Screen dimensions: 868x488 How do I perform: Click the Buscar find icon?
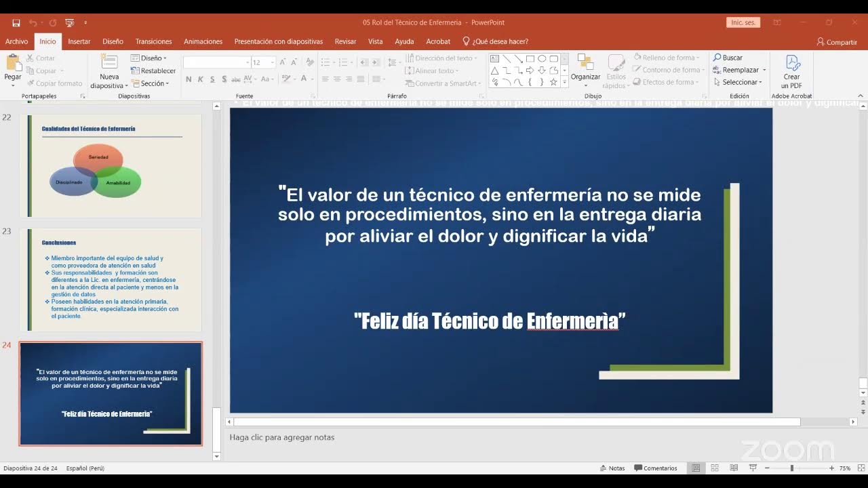[717, 58]
